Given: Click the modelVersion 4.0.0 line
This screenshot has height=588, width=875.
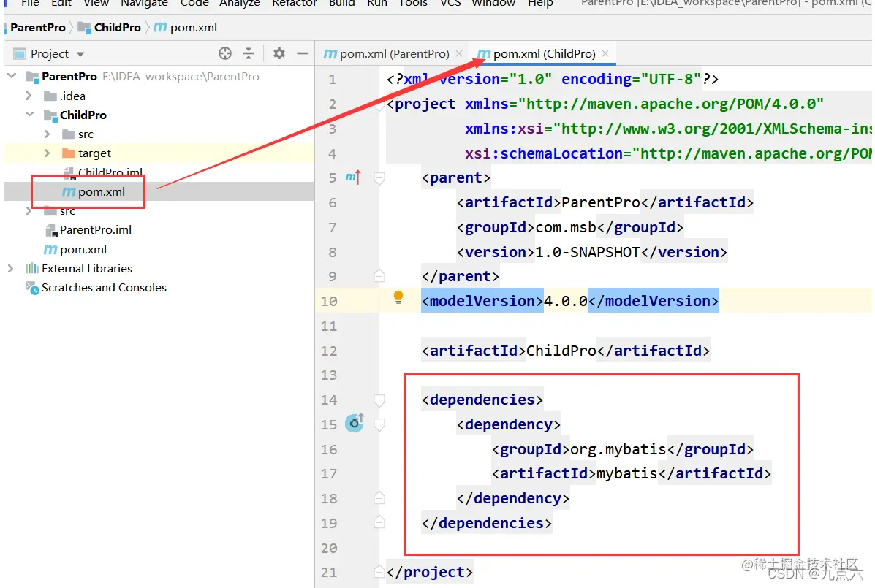Looking at the screenshot, I should click(569, 301).
